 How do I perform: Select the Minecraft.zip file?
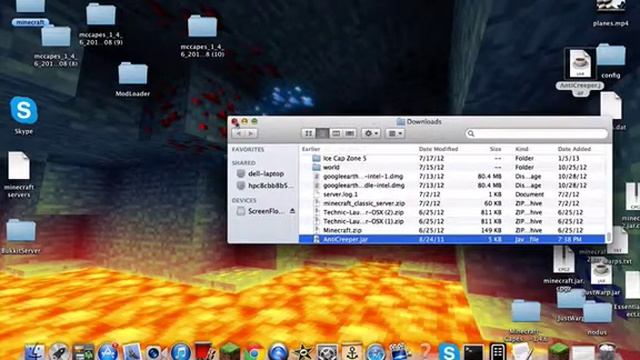click(x=452, y=230)
